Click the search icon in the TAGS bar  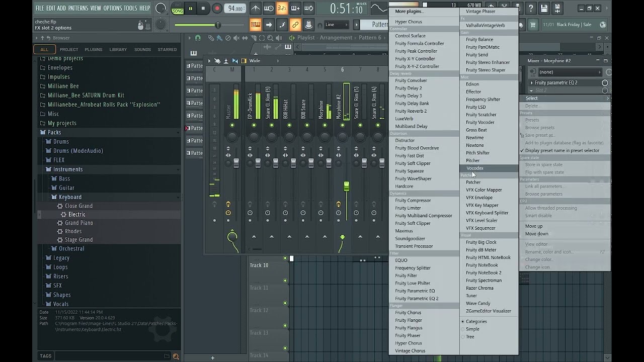point(176,356)
